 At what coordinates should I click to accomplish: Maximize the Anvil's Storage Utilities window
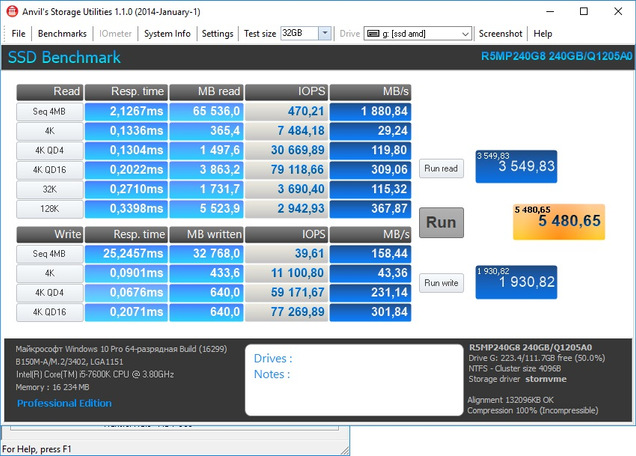click(584, 11)
